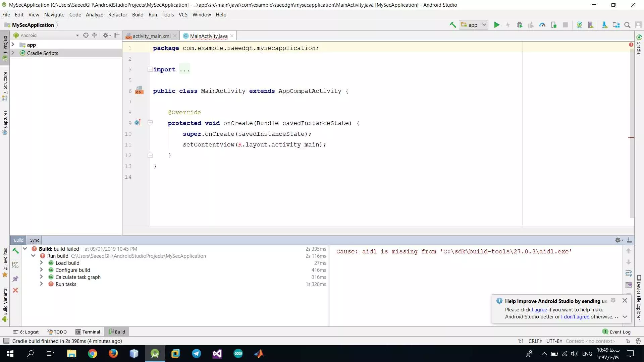Toggle the Favorites tool window
This screenshot has width=644, height=362.
[5, 263]
